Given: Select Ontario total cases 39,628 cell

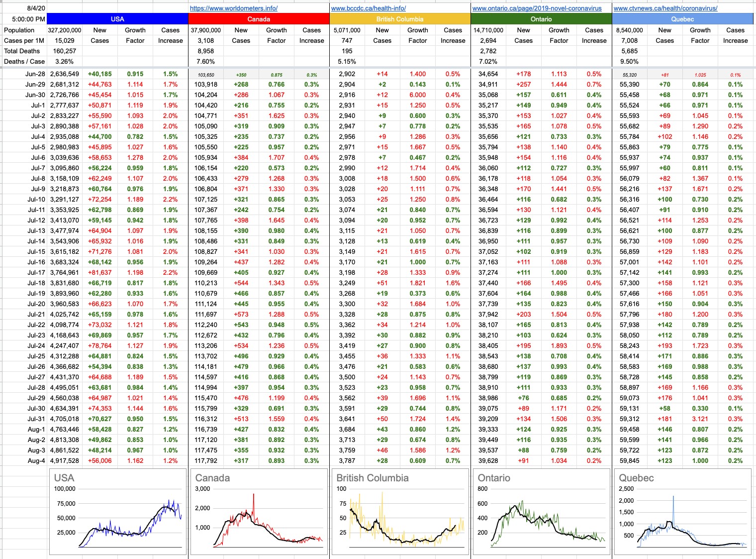Looking at the screenshot, I should pos(488,460).
